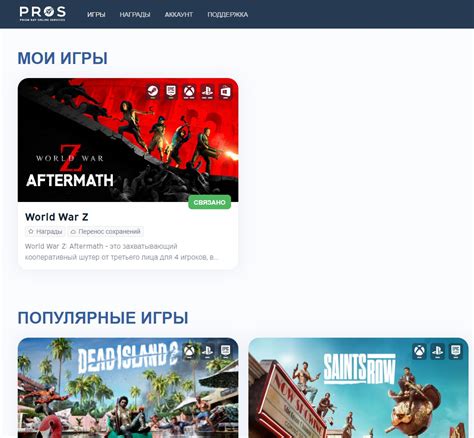This screenshot has height=438, width=474.
Task: Click the Xbox icon on the Saints Row card
Action: [x=419, y=351]
